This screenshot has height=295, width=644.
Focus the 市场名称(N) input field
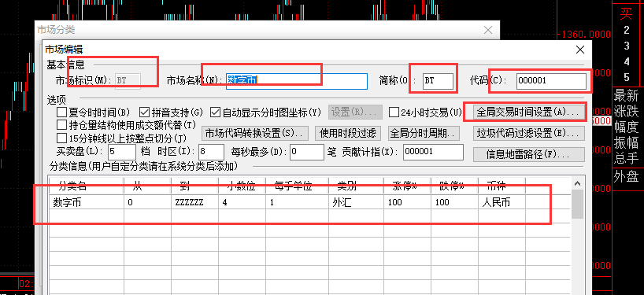[x=297, y=81]
